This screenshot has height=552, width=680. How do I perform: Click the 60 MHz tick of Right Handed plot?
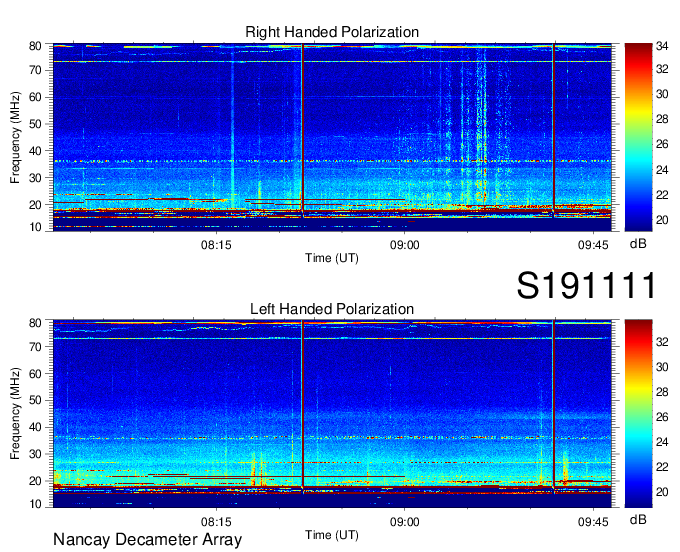coord(35,97)
